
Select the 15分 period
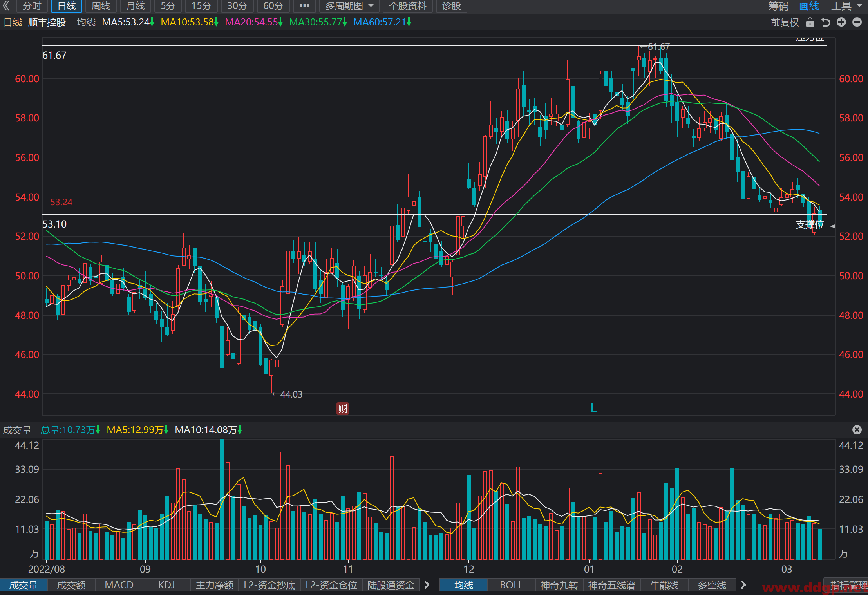click(x=201, y=6)
